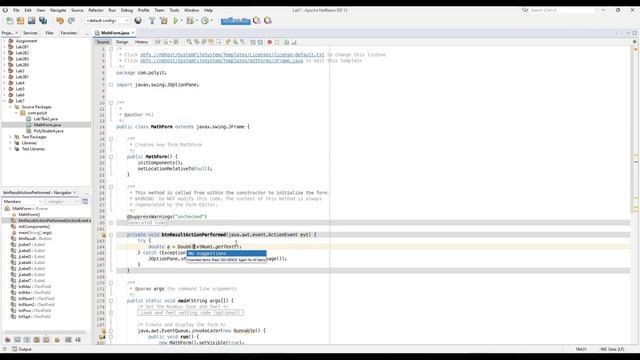Click the New File toolbar icon
640x360 pixels.
click(x=9, y=20)
